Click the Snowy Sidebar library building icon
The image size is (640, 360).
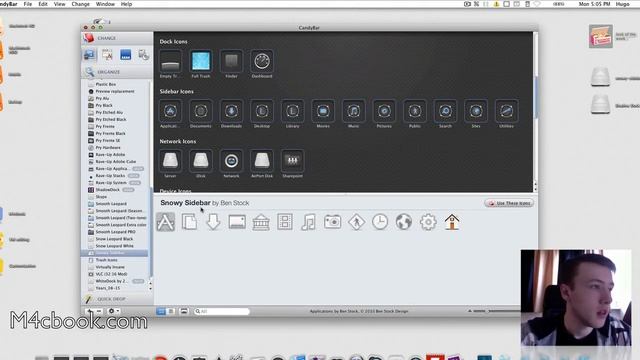click(x=261, y=222)
